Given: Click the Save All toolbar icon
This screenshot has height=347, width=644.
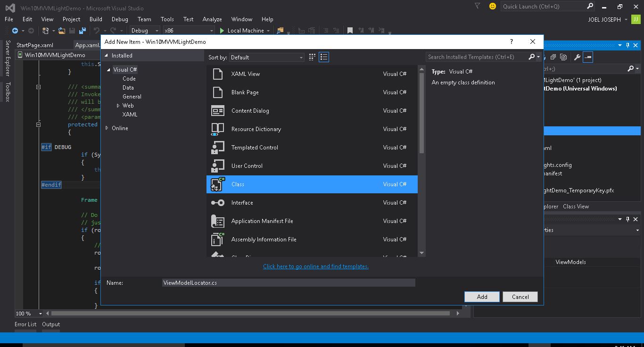Looking at the screenshot, I should point(83,31).
